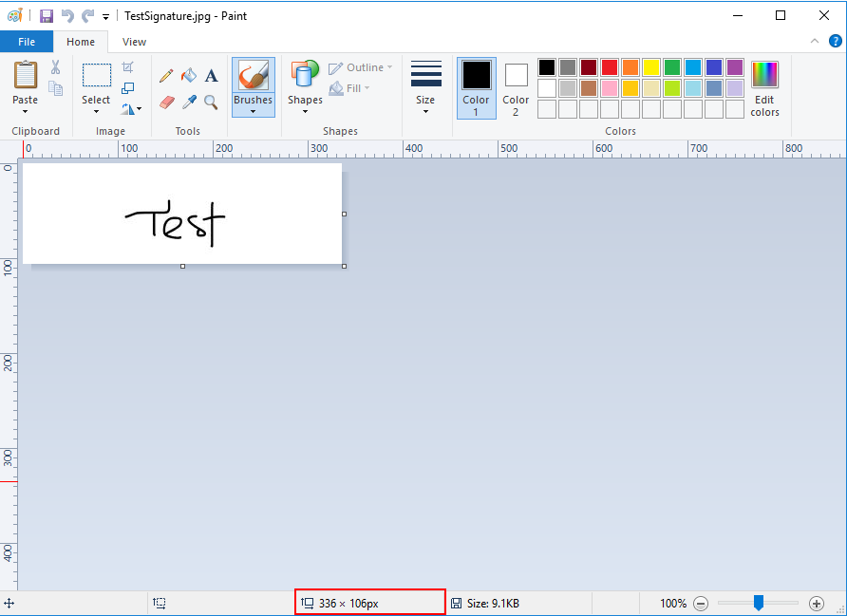
Task: Click the canvas bottom-right resize handle
Action: [345, 266]
